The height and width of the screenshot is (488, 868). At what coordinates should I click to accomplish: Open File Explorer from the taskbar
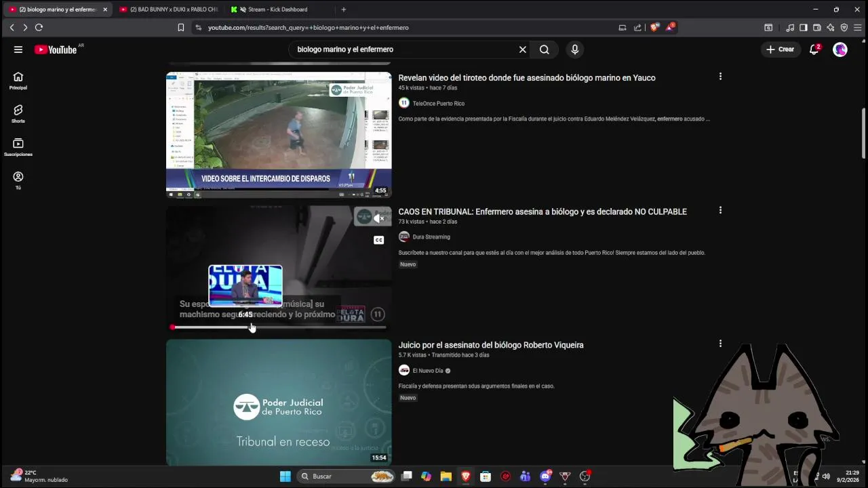(x=446, y=476)
